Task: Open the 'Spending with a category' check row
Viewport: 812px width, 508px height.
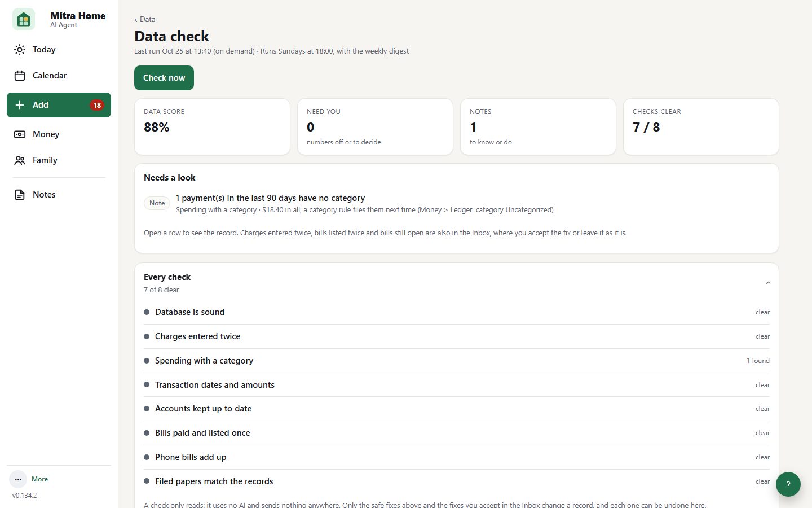Action: (x=457, y=361)
